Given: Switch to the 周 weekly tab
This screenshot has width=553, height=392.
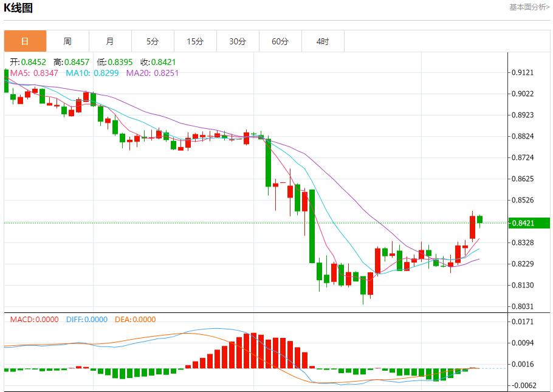Looking at the screenshot, I should (x=67, y=41).
